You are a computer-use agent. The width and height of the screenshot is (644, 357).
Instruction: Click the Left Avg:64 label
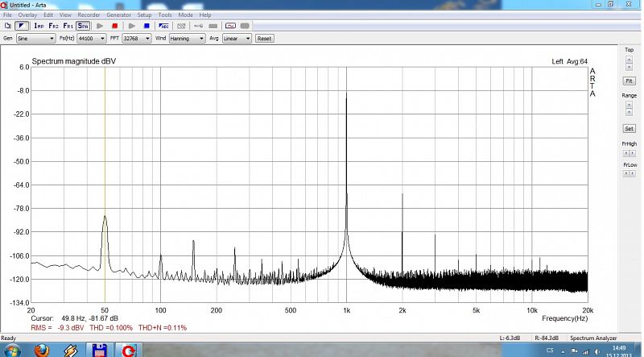(x=570, y=62)
